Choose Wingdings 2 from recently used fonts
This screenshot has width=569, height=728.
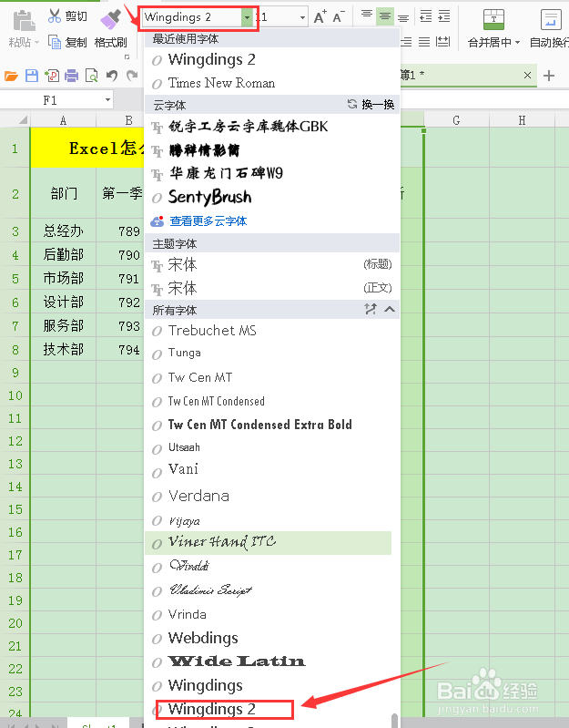(271, 59)
